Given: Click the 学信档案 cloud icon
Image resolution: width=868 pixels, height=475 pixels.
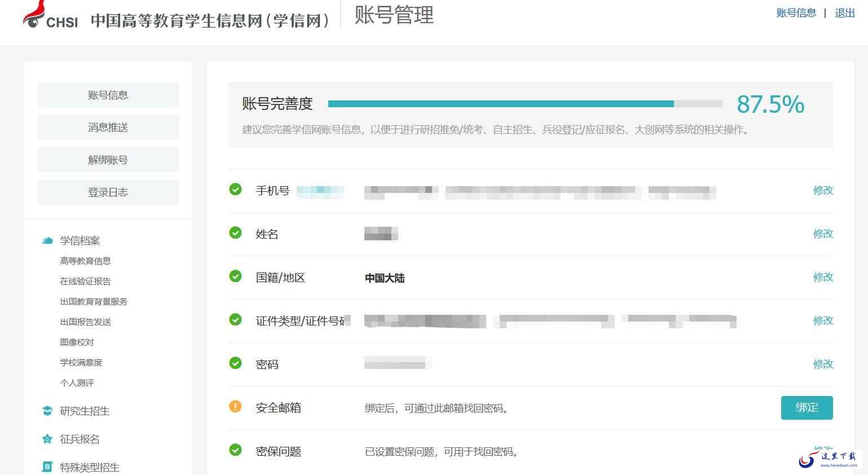Looking at the screenshot, I should [x=47, y=241].
